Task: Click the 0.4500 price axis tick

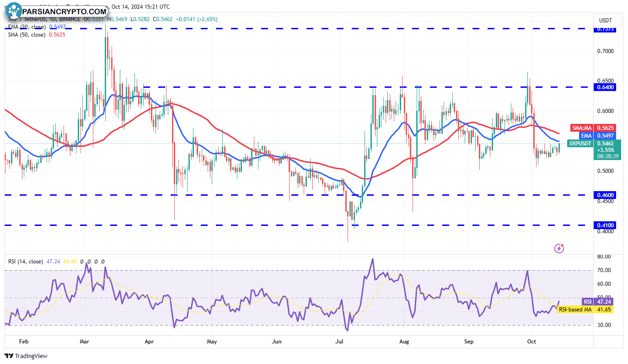Action: click(x=606, y=201)
